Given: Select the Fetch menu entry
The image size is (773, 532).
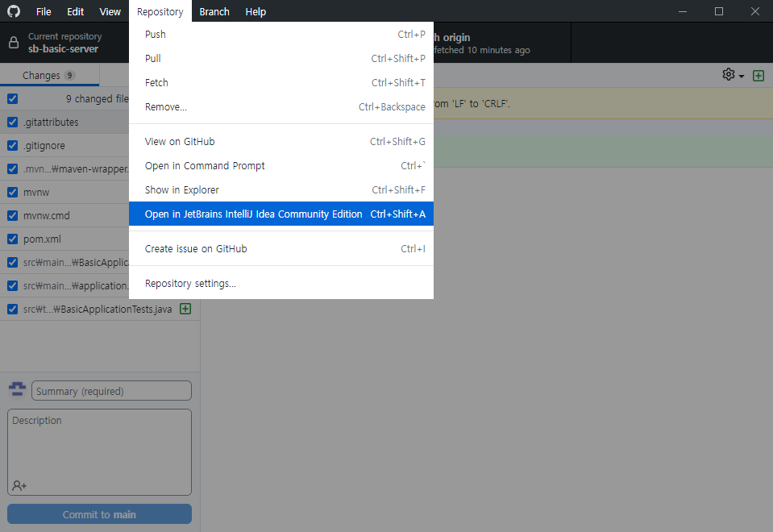Looking at the screenshot, I should [x=281, y=83].
